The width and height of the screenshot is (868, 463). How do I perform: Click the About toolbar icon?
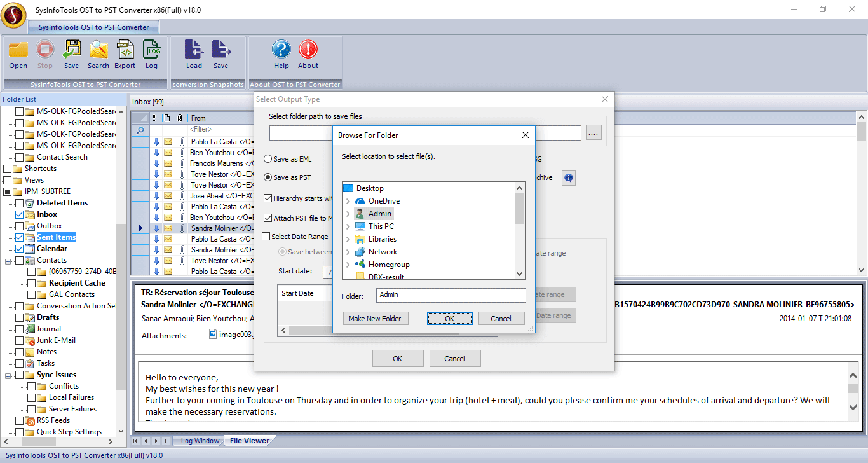click(308, 50)
